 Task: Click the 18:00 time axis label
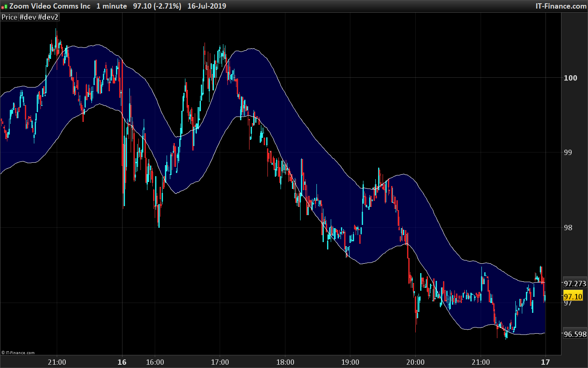[285, 362]
